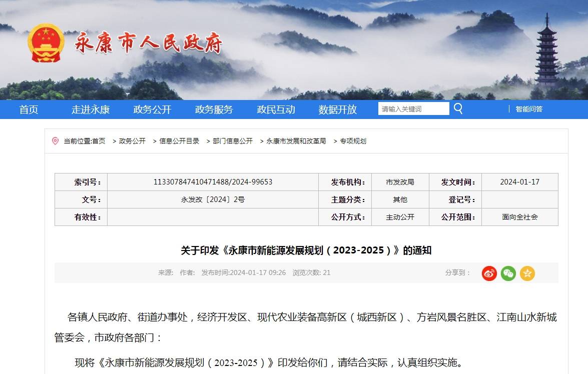588x374 pixels.
Task: Open the 首页 navigation tab
Action: tap(29, 109)
